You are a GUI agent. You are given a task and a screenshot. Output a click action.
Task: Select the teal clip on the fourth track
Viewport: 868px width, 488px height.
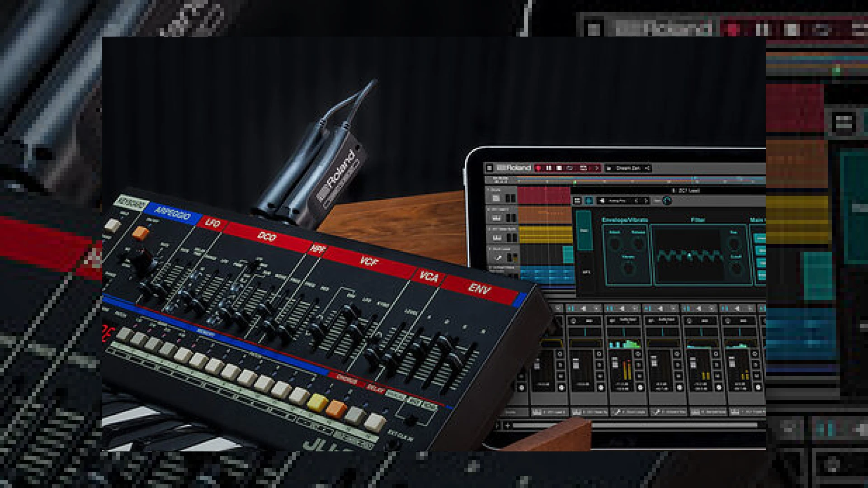[568, 254]
